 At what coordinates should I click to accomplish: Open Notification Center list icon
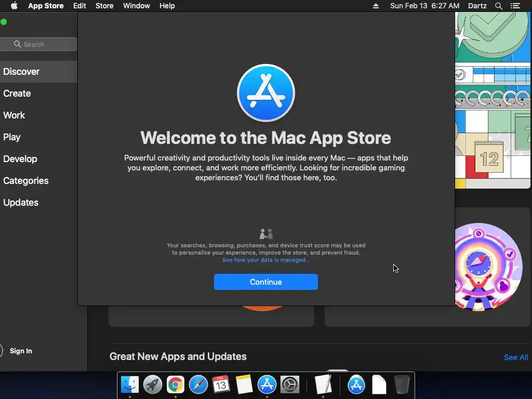(515, 6)
